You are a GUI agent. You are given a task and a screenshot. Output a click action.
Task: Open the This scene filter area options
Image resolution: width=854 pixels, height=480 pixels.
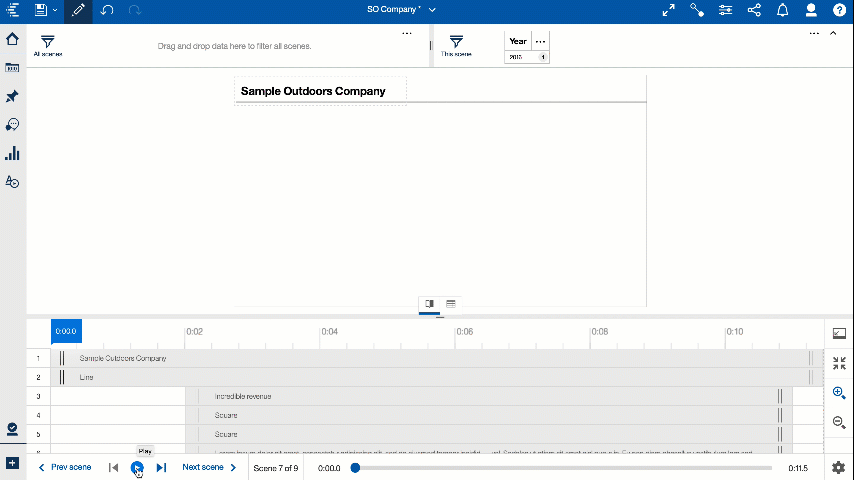(x=814, y=33)
